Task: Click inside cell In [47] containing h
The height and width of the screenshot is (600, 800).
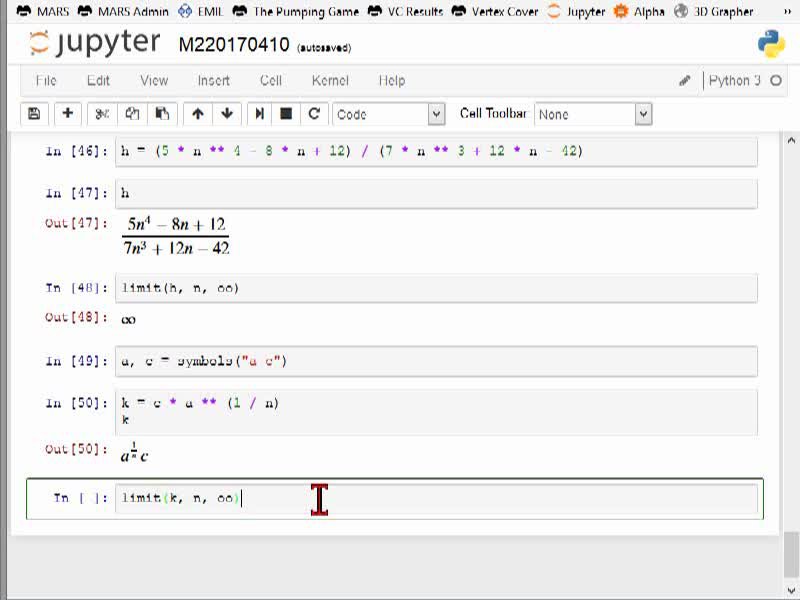Action: (436, 193)
